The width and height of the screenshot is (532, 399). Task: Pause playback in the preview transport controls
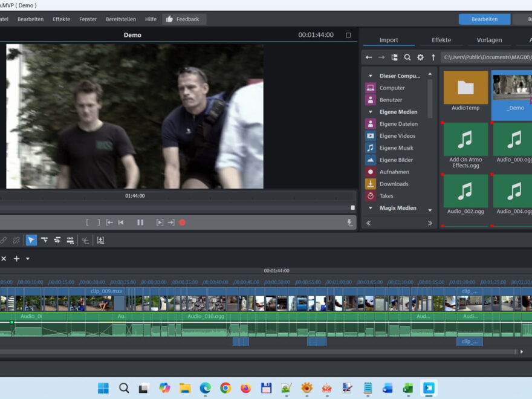pyautogui.click(x=140, y=222)
